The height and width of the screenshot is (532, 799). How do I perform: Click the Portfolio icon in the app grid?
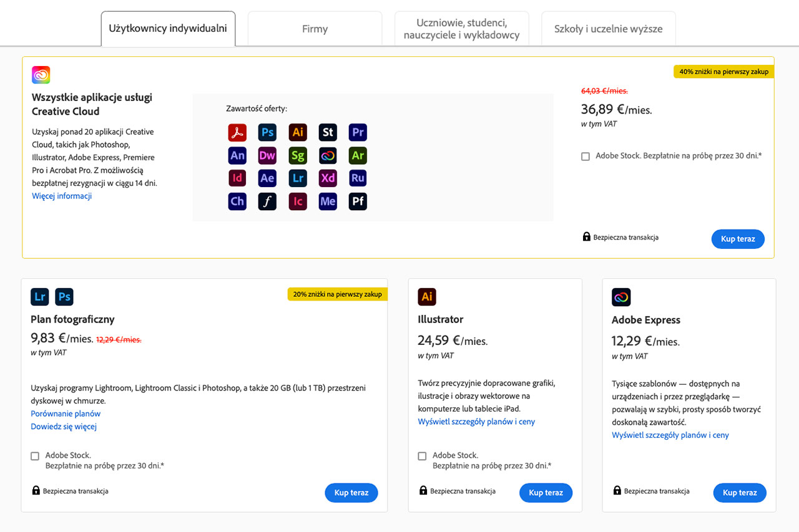(x=358, y=201)
